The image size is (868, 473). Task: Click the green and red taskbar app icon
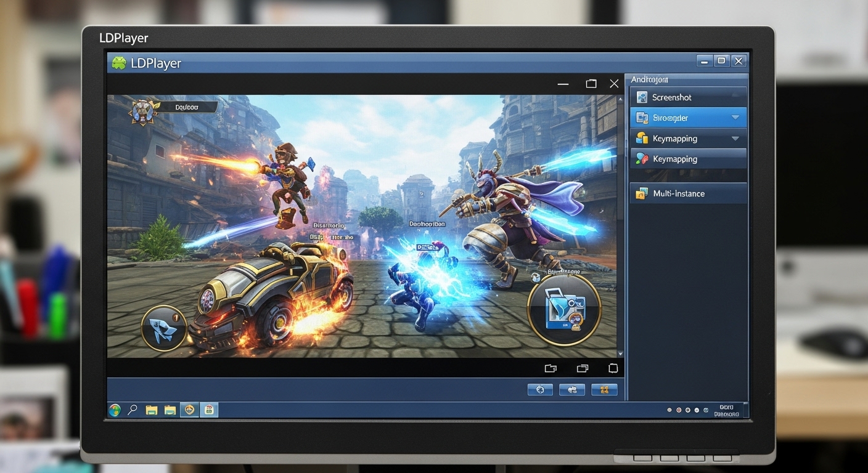pos(208,410)
